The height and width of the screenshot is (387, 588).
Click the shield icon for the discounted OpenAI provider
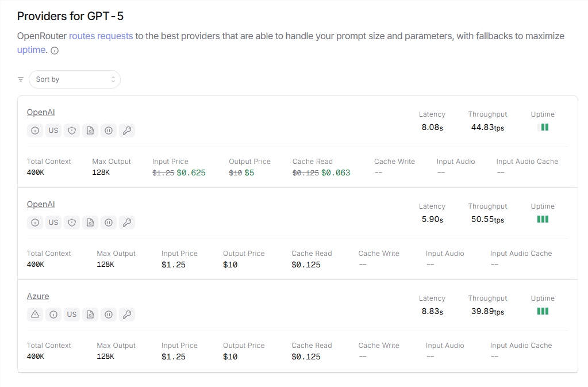pos(72,131)
